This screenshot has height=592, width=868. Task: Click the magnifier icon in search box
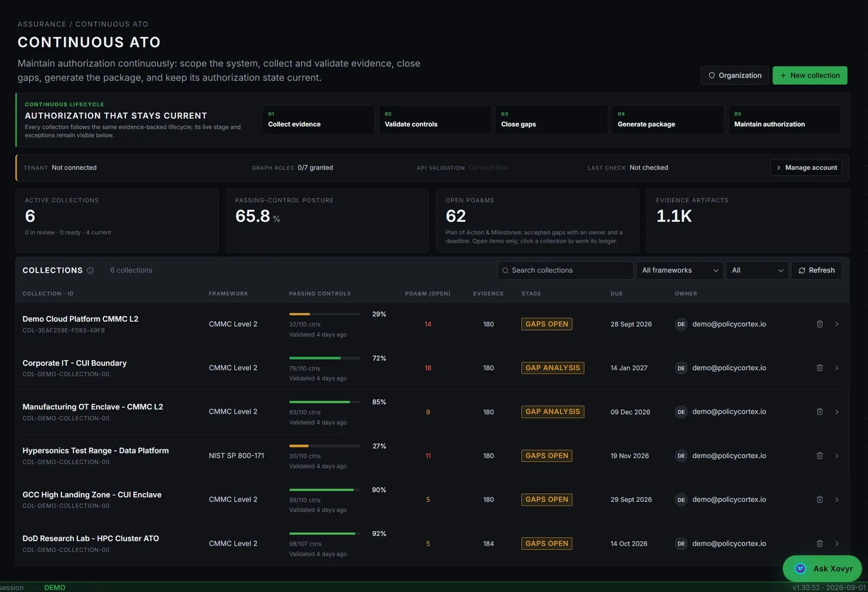pos(506,270)
